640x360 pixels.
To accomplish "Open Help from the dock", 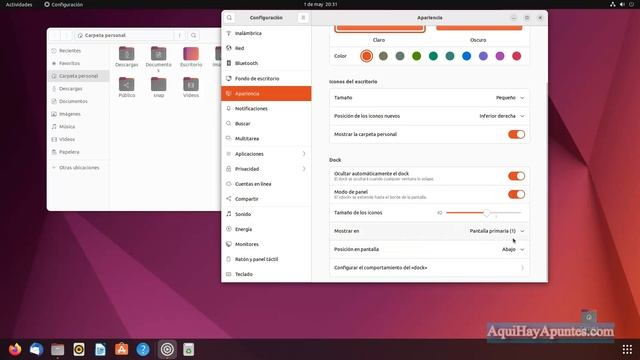I will point(143,349).
